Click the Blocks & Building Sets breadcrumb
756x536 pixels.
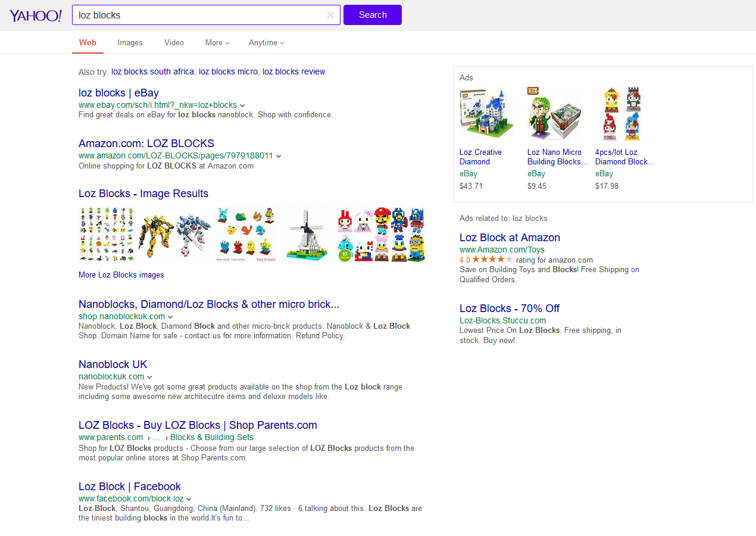pyautogui.click(x=212, y=437)
